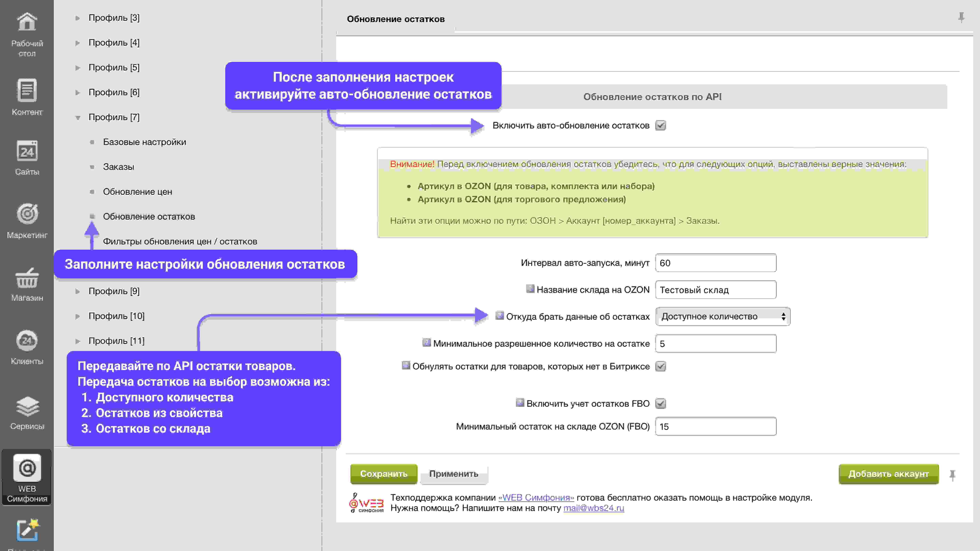Click Профиль [10] label
Screen dimensions: 980x551
[x=116, y=316]
